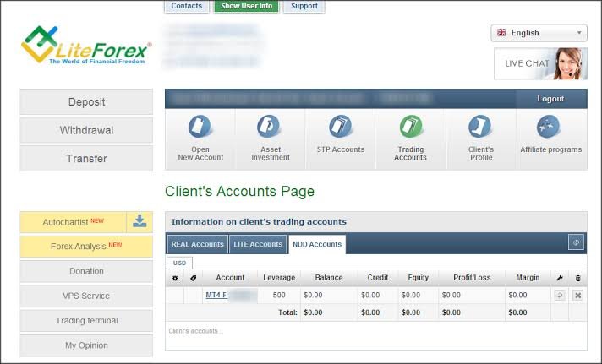
Task: Open the Open New Account icon
Action: tap(200, 127)
